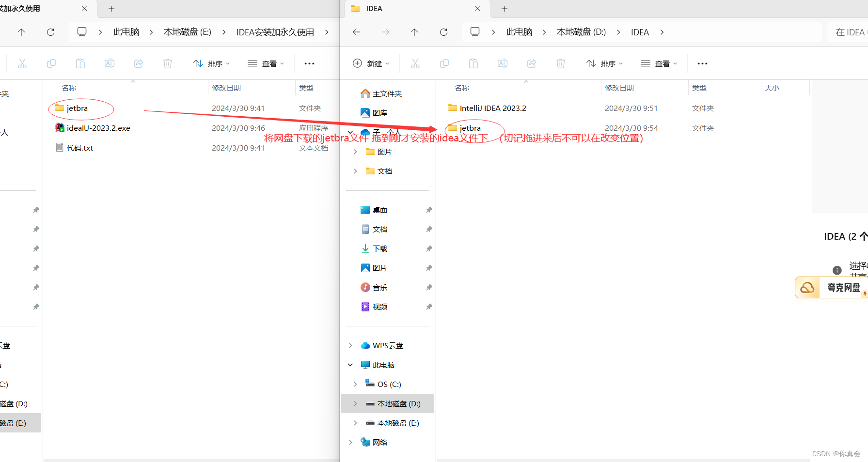Expand 图片 folder under OneDrive node
This screenshot has width=868, height=462.
355,152
